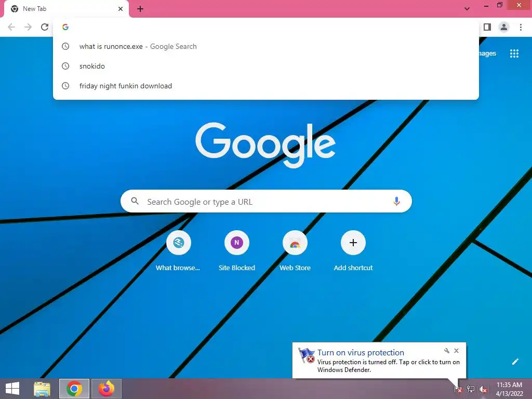Choose the 'what is runonce.exe' suggestion
The image size is (532, 399).
tap(266, 46)
